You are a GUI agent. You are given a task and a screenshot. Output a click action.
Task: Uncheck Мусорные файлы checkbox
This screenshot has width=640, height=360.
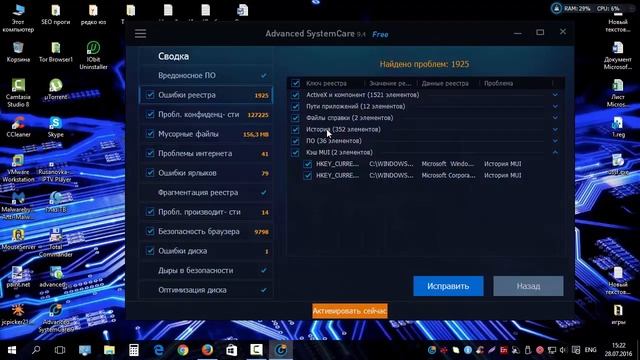tap(150, 134)
